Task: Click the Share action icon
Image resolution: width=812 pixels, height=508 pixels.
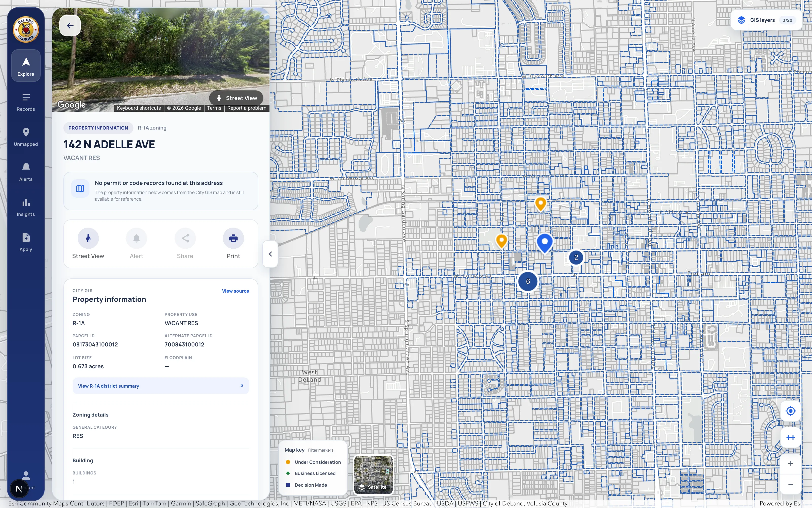Action: point(185,244)
